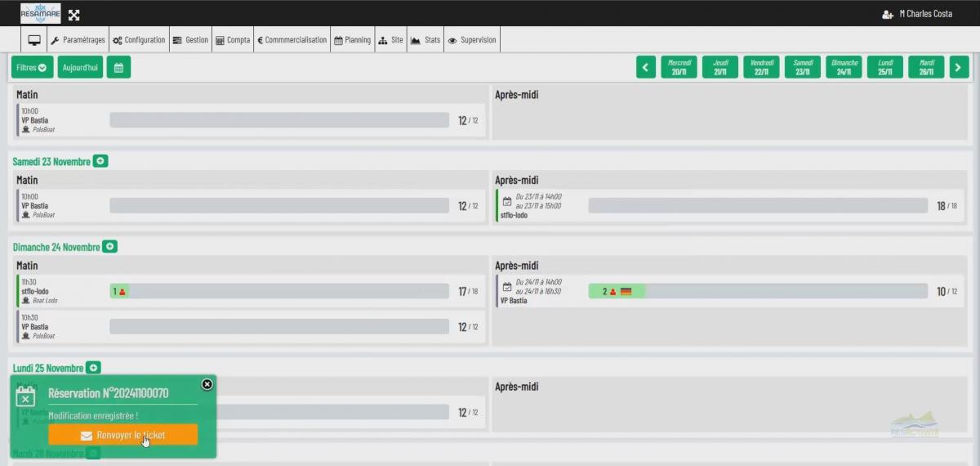Click the Samedi morning VP Bastia occupancy bar

point(279,205)
